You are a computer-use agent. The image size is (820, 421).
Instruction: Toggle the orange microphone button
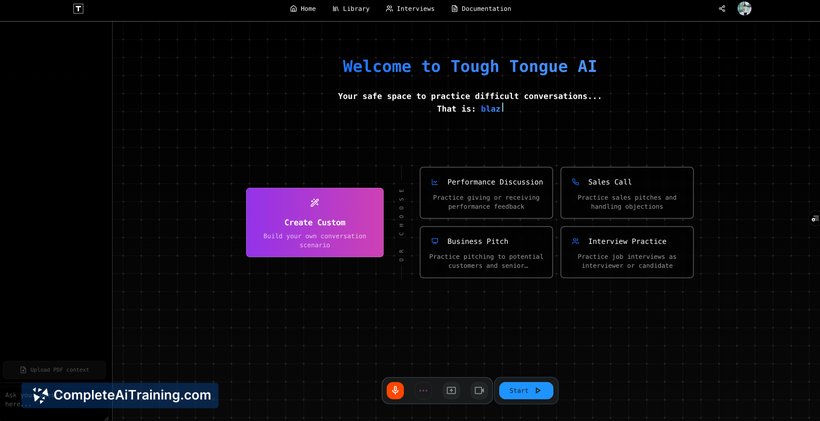pos(395,390)
